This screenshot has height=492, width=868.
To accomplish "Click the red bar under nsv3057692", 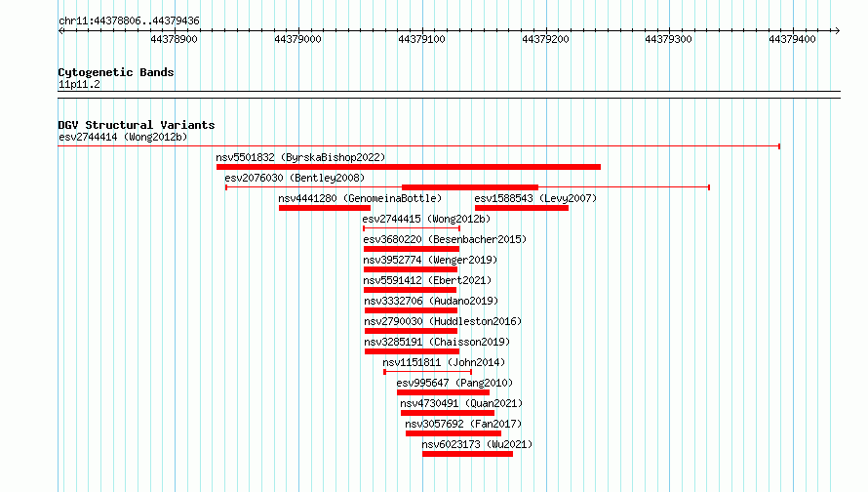I will (454, 433).
